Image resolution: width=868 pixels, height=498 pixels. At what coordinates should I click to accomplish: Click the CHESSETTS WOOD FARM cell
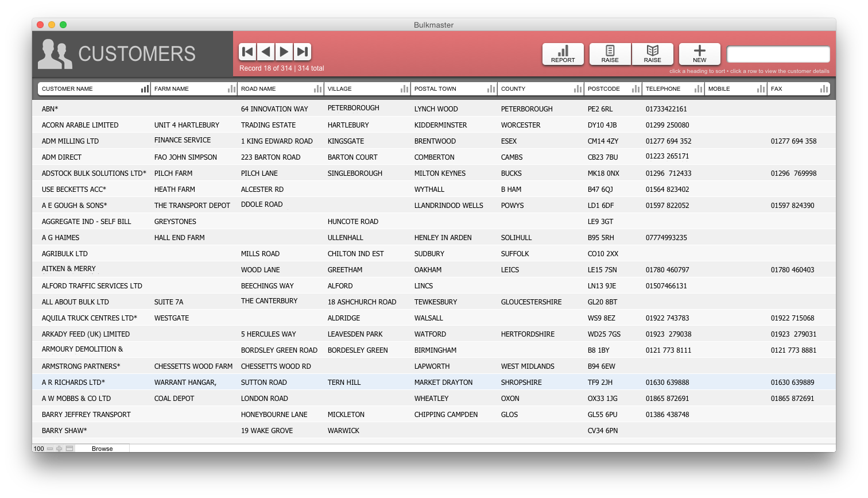tap(193, 366)
